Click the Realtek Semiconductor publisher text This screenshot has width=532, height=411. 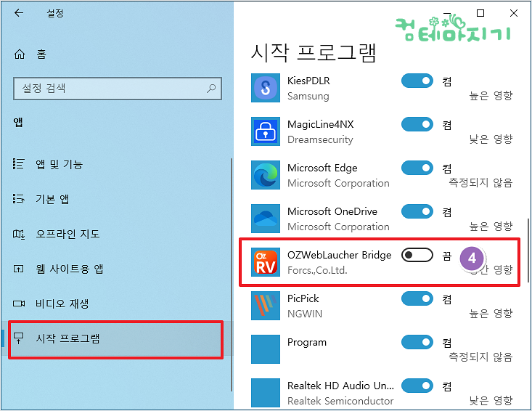[340, 401]
